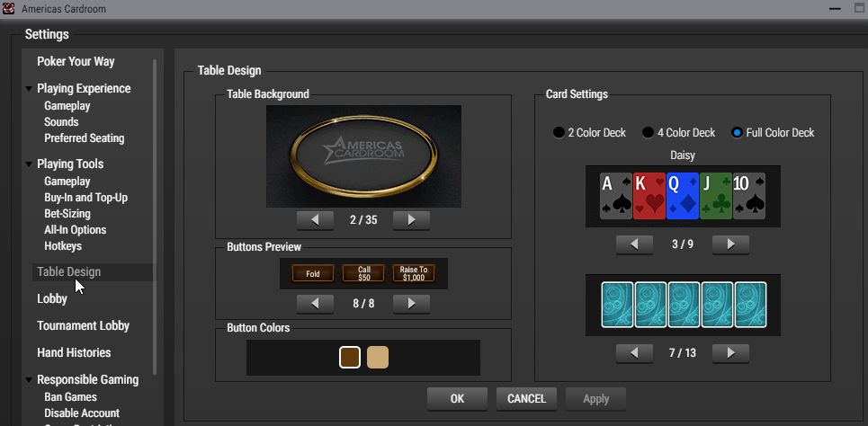The height and width of the screenshot is (426, 868).
Task: Click the Playing Tools heading
Action: tap(70, 164)
